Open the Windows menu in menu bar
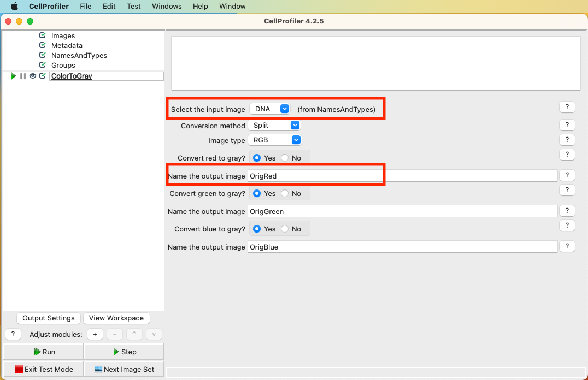This screenshot has height=380, width=588. (x=167, y=7)
